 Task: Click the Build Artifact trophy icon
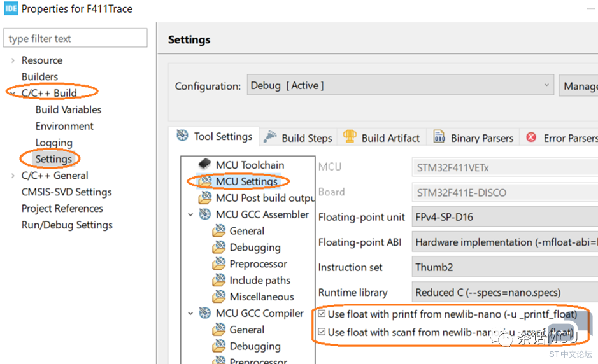pos(350,136)
